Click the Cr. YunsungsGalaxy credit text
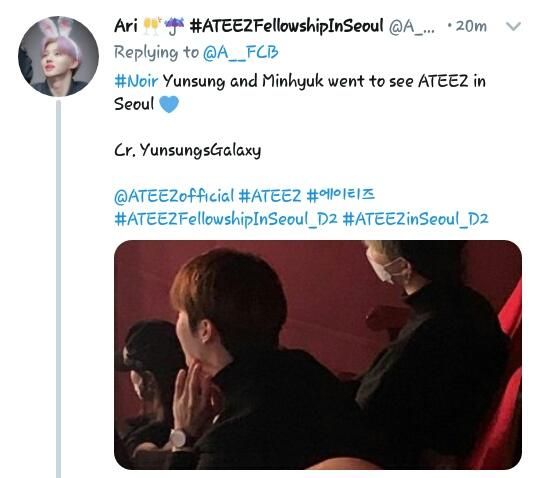This screenshot has width=539, height=478. coord(188,150)
